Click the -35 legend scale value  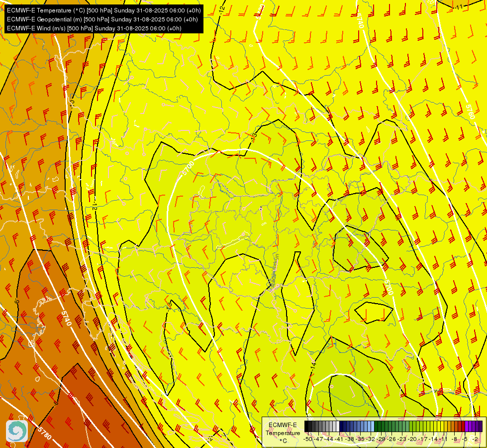[361, 439]
